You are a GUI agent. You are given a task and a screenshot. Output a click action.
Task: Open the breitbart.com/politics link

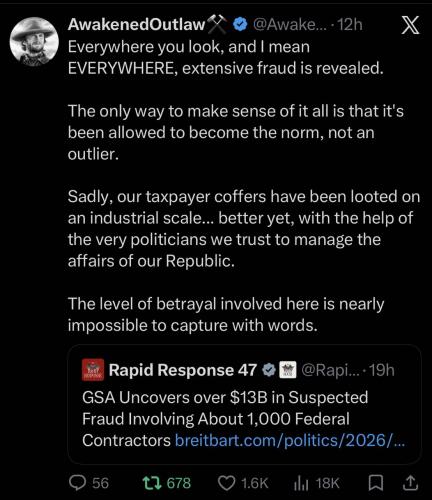click(x=290, y=440)
